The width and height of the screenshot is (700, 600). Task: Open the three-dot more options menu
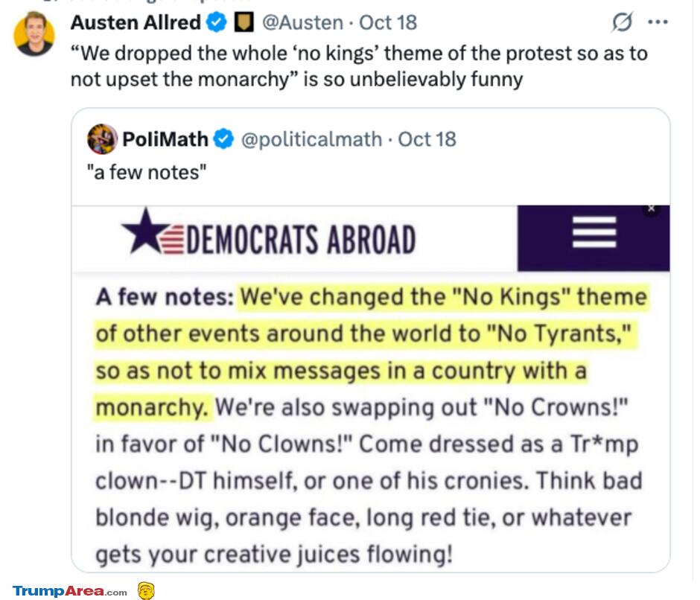pos(658,22)
